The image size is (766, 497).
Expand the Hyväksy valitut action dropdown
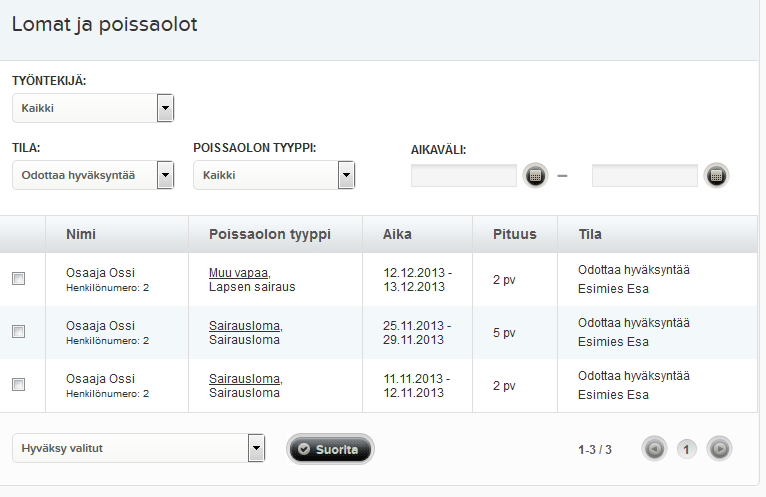click(x=256, y=448)
